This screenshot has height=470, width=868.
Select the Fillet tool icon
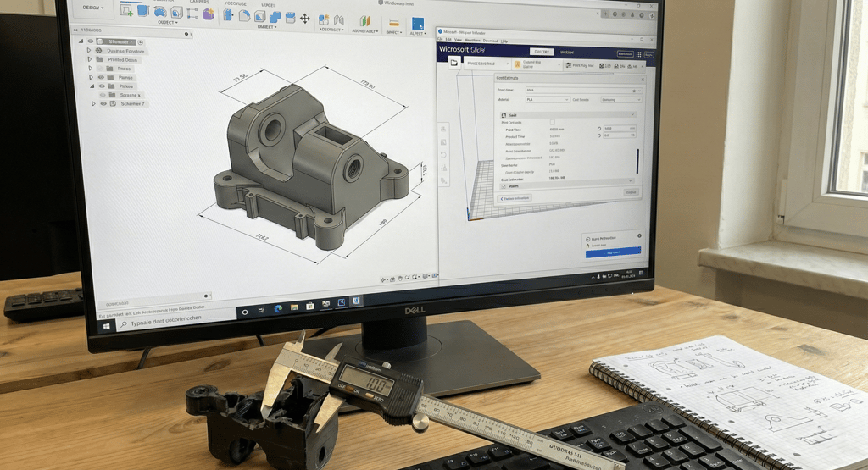[x=244, y=15]
